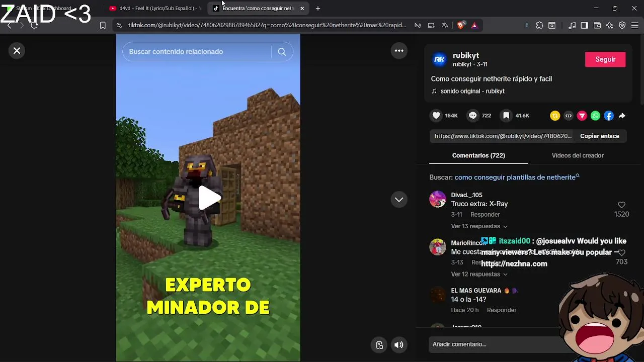Reload the page using the refresh icon

click(x=34, y=25)
